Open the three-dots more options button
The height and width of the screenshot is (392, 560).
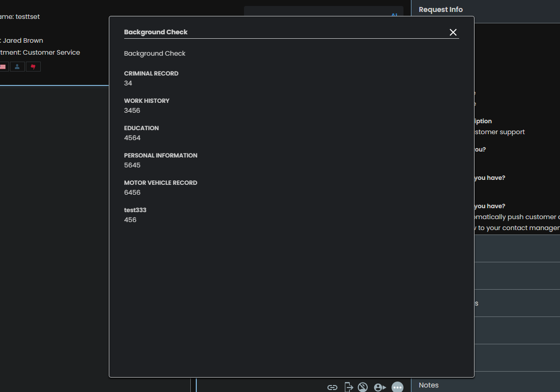point(398,387)
